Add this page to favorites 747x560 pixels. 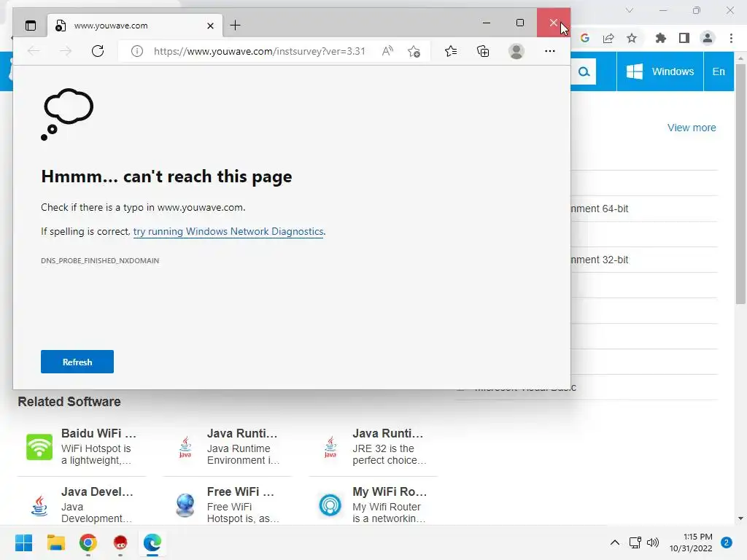point(414,51)
